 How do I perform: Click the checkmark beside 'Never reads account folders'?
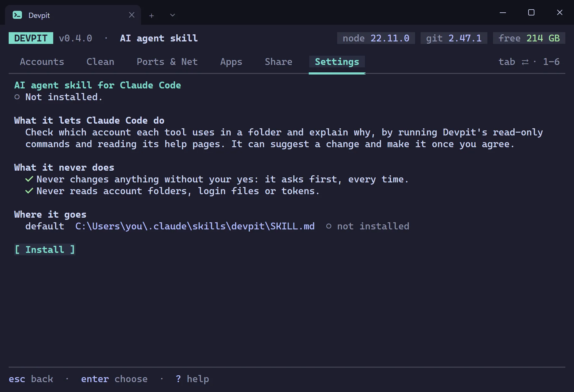pyautogui.click(x=29, y=191)
